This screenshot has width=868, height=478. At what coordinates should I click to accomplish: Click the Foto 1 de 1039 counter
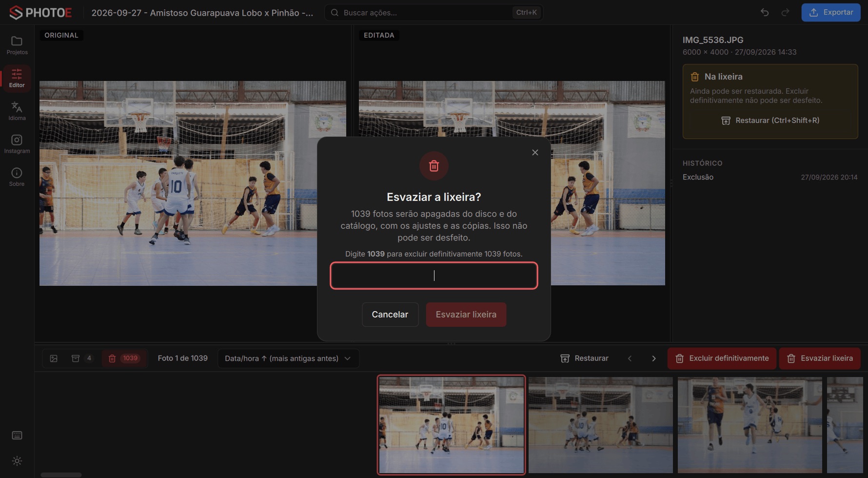point(183,358)
